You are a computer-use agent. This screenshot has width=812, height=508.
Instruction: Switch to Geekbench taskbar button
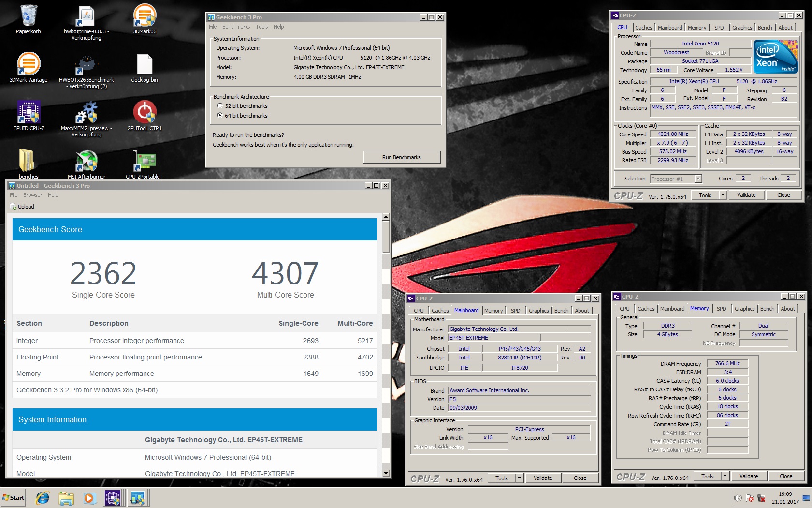coord(139,497)
